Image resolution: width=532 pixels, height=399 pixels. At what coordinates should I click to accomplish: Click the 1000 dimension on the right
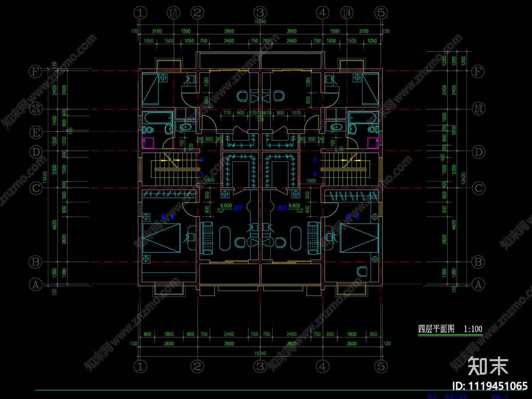(444, 117)
